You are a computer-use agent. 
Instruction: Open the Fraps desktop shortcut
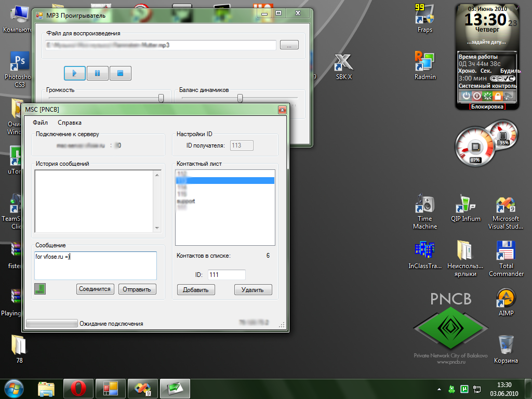[x=424, y=18]
